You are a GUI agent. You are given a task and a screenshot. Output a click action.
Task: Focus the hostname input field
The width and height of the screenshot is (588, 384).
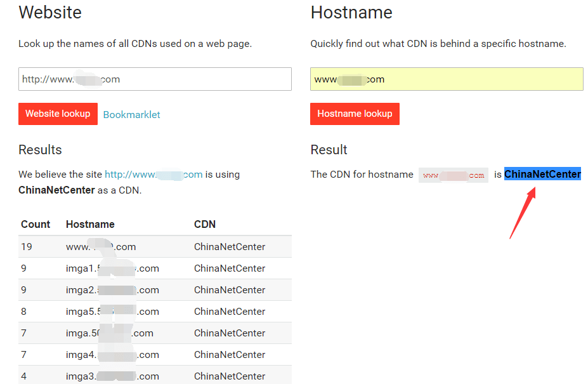(447, 79)
